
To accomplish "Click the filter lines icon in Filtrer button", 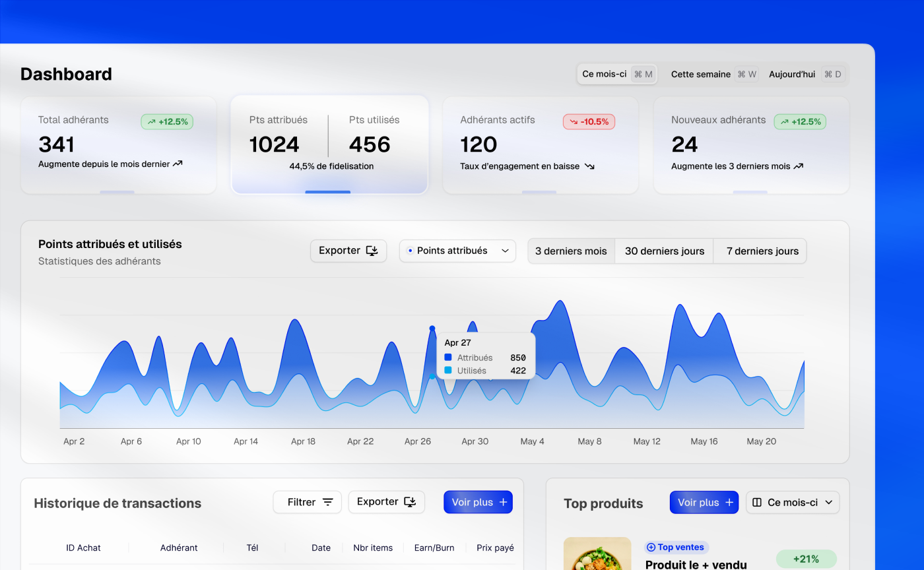I will click(x=327, y=502).
